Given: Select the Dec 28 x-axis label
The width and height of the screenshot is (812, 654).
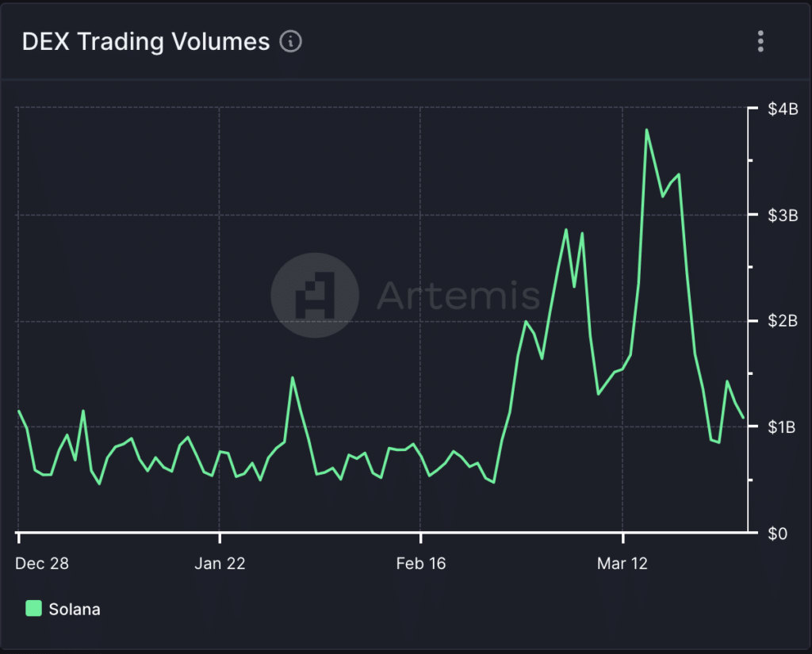Looking at the screenshot, I should pyautogui.click(x=42, y=564).
